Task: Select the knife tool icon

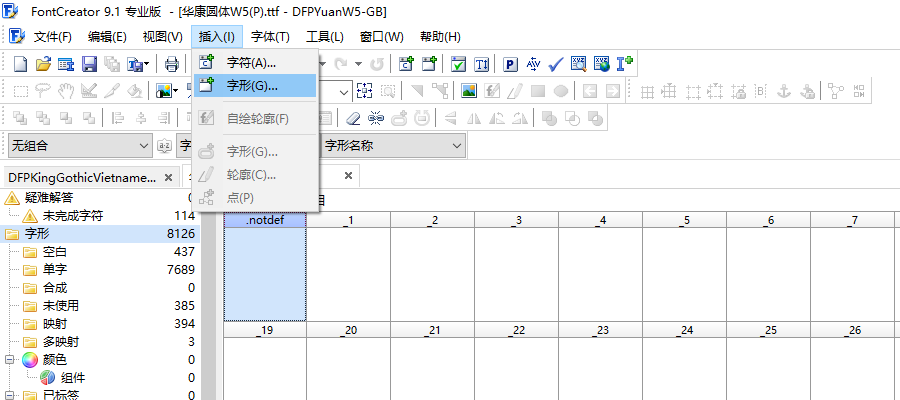Action: 111,91
